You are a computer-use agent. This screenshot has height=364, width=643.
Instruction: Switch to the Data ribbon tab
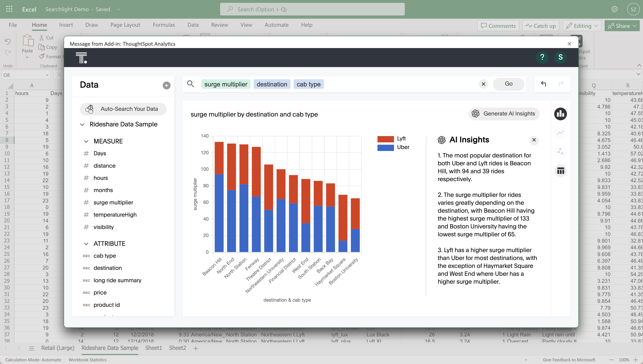193,25
